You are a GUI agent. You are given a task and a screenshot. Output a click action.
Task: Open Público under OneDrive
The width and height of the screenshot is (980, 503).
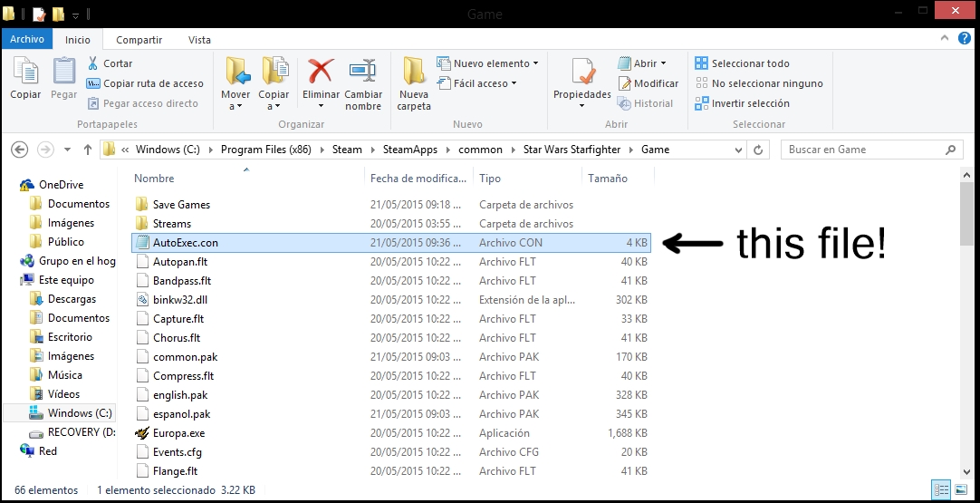coord(65,241)
